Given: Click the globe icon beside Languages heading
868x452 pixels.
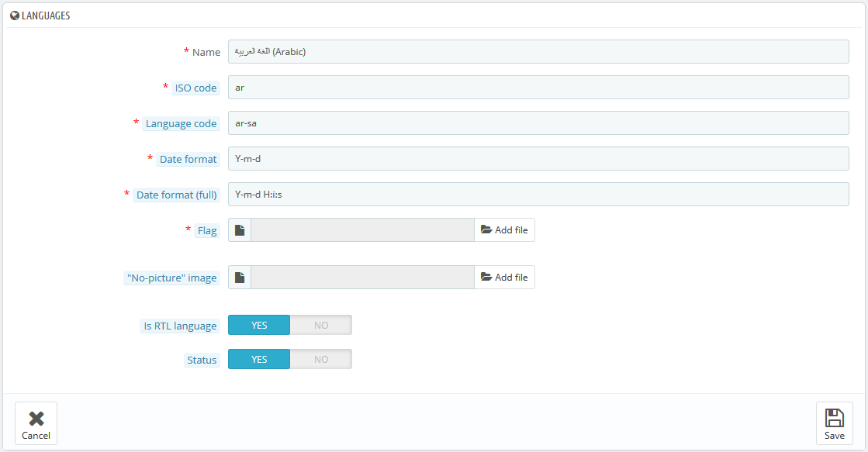Looking at the screenshot, I should click(15, 16).
